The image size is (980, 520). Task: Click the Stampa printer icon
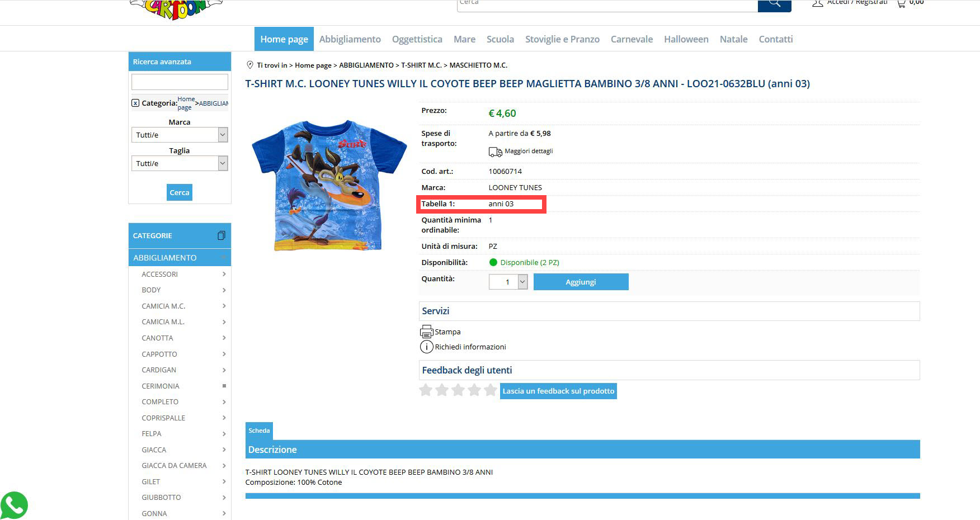(426, 332)
